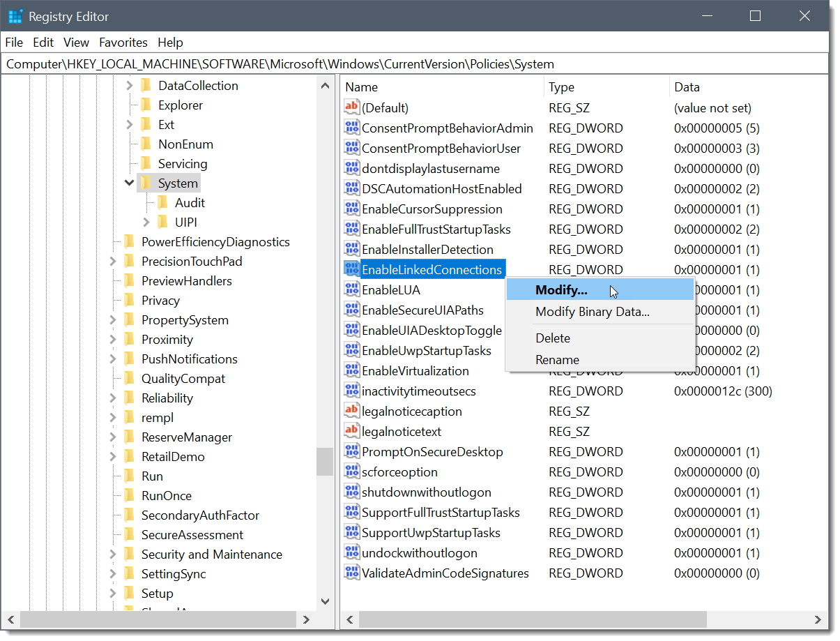Click the Explorer folder icon in tree

pyautogui.click(x=146, y=105)
